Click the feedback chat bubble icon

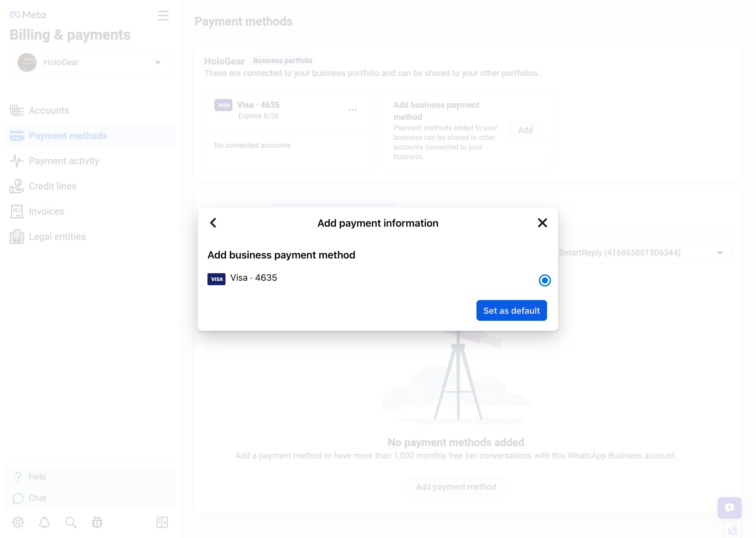tap(729, 507)
